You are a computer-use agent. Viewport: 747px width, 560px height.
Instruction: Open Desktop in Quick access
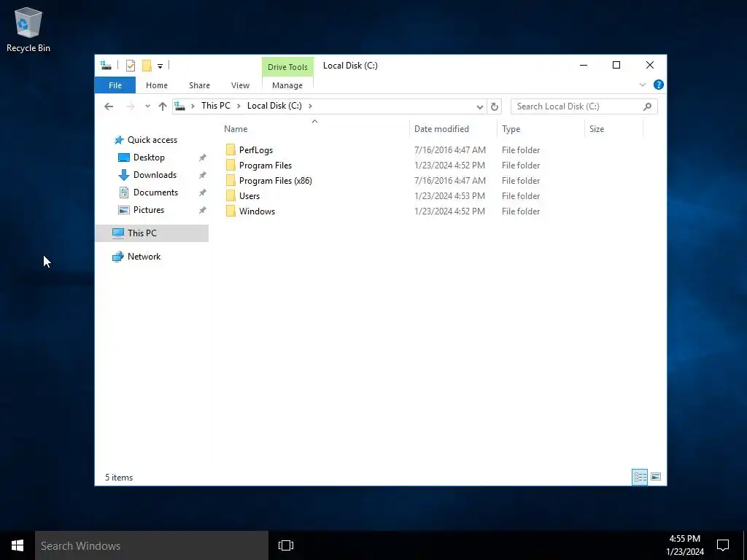point(149,157)
